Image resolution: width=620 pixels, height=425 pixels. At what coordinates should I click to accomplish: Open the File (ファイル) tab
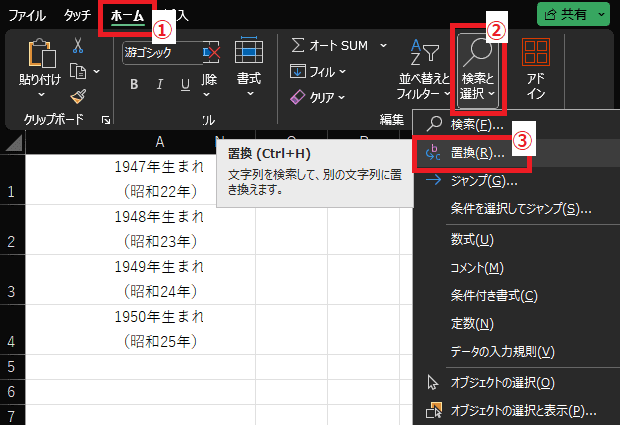click(28, 16)
